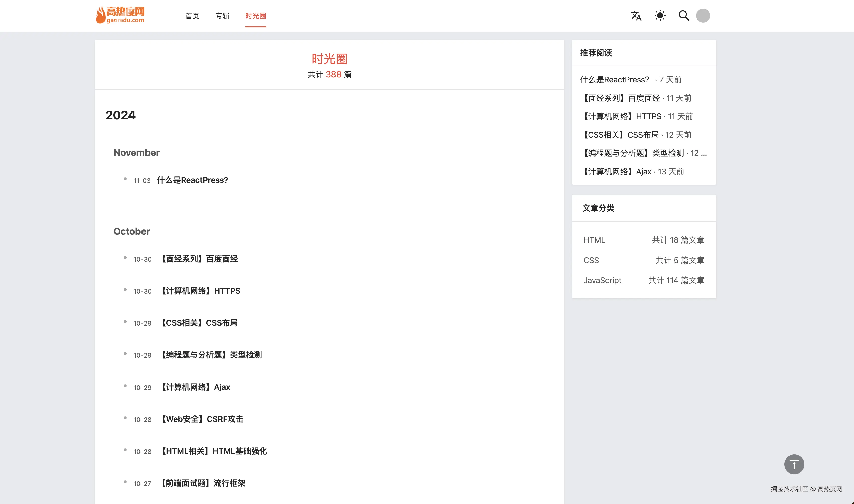Go to the 首页 nav tab
Screen dimensions: 854x504
pos(192,16)
